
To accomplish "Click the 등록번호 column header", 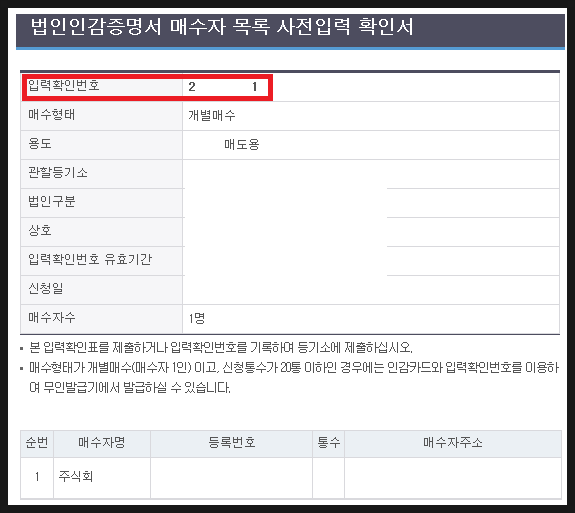I will (232, 443).
